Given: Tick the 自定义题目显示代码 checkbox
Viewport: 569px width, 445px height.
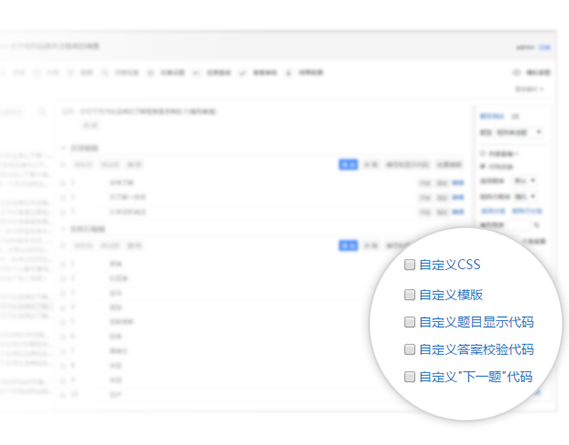Looking at the screenshot, I should click(x=409, y=322).
